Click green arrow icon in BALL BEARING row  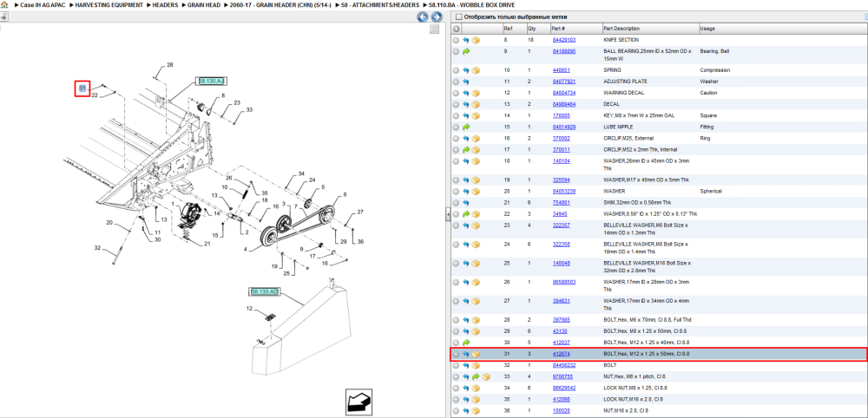click(x=466, y=51)
